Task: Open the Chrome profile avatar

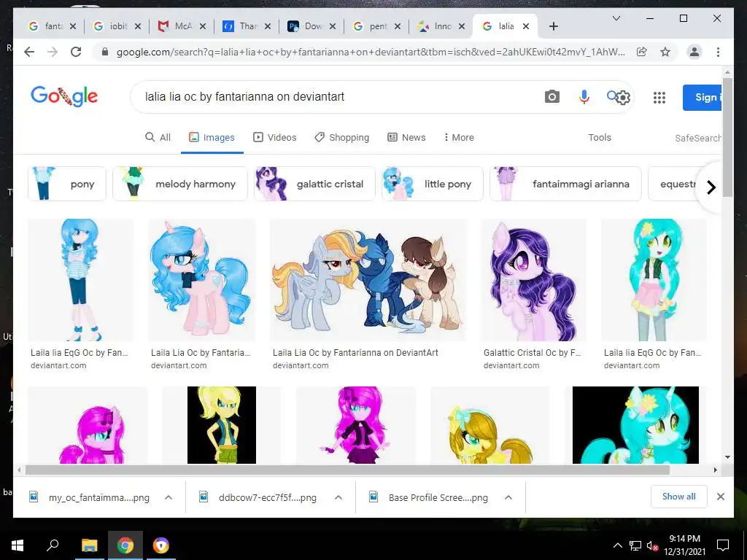Action: 694,52
